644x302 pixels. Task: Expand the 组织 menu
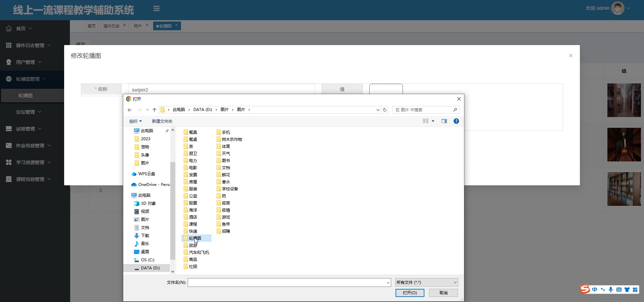(x=135, y=121)
